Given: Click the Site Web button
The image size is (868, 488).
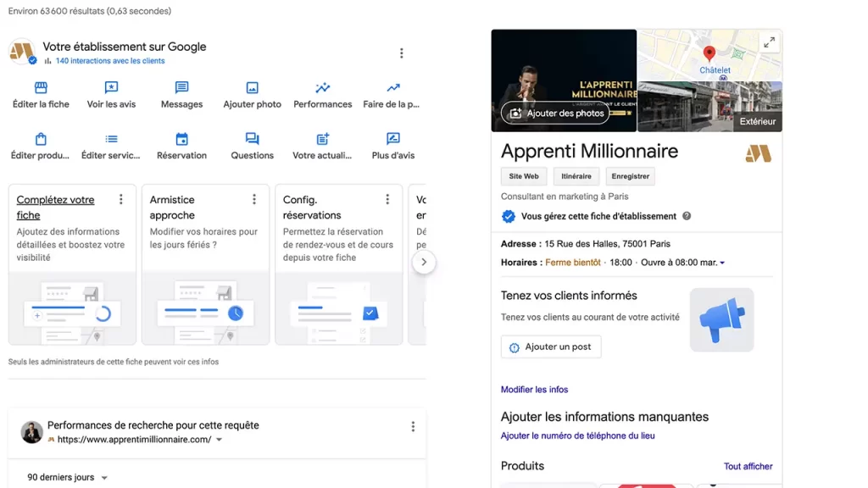Looking at the screenshot, I should coord(524,176).
